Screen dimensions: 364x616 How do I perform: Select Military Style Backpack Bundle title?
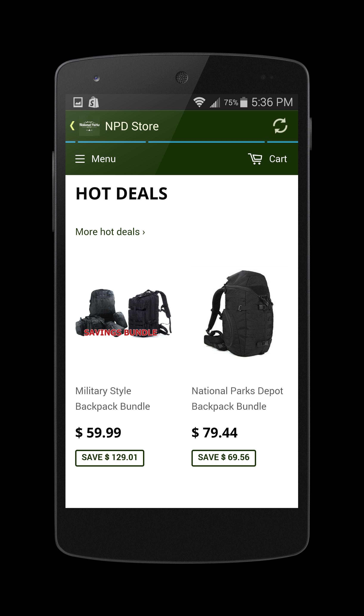pyautogui.click(x=113, y=398)
